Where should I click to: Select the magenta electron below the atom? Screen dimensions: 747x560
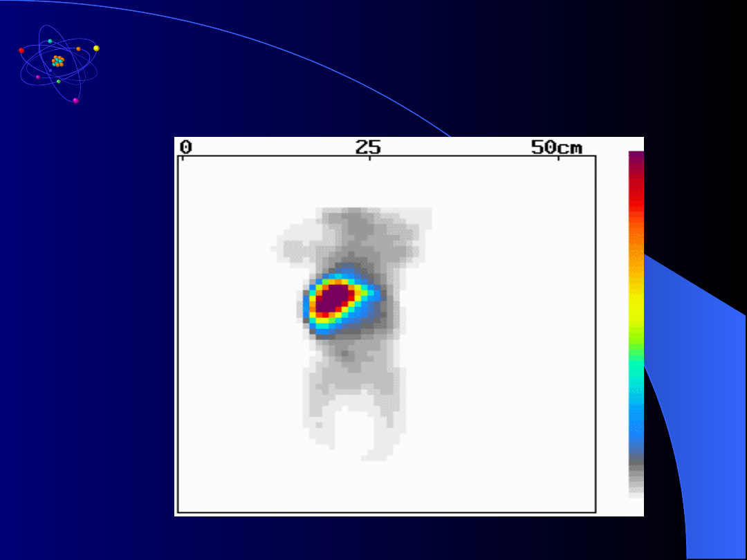click(x=75, y=101)
